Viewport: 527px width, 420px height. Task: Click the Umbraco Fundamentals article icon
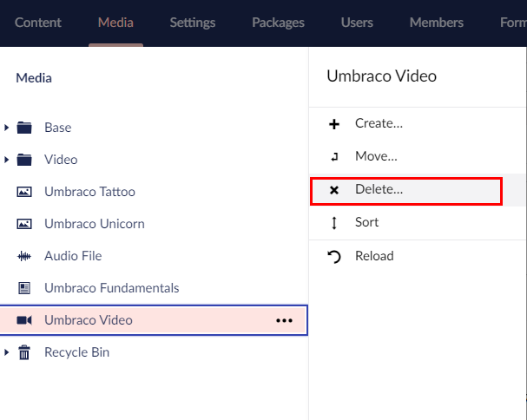[24, 288]
